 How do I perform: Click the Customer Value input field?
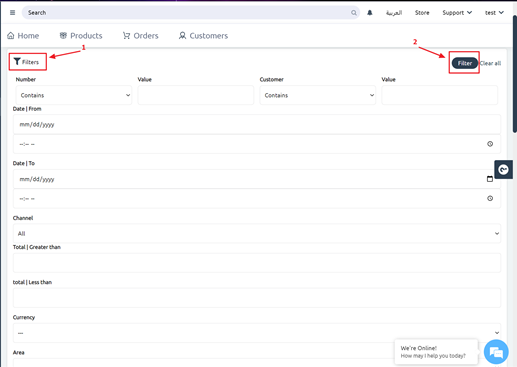440,95
